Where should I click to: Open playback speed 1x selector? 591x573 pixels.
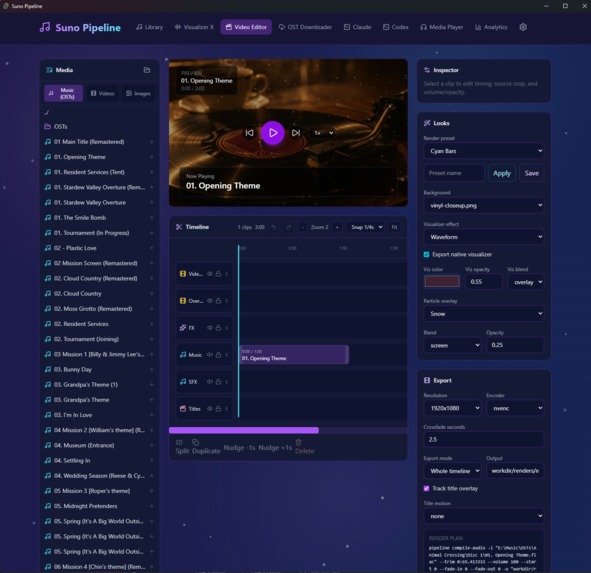[324, 133]
